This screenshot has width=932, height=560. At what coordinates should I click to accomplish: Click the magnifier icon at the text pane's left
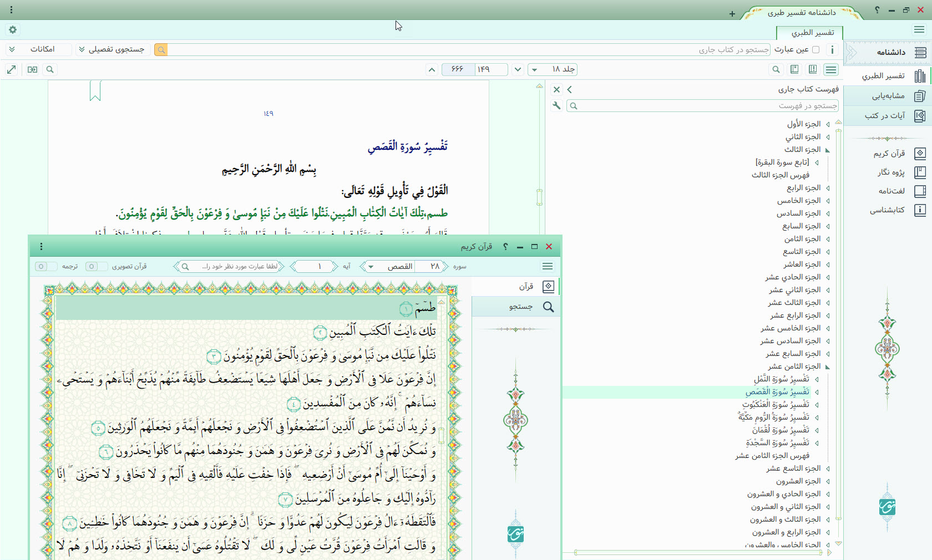pyautogui.click(x=50, y=69)
